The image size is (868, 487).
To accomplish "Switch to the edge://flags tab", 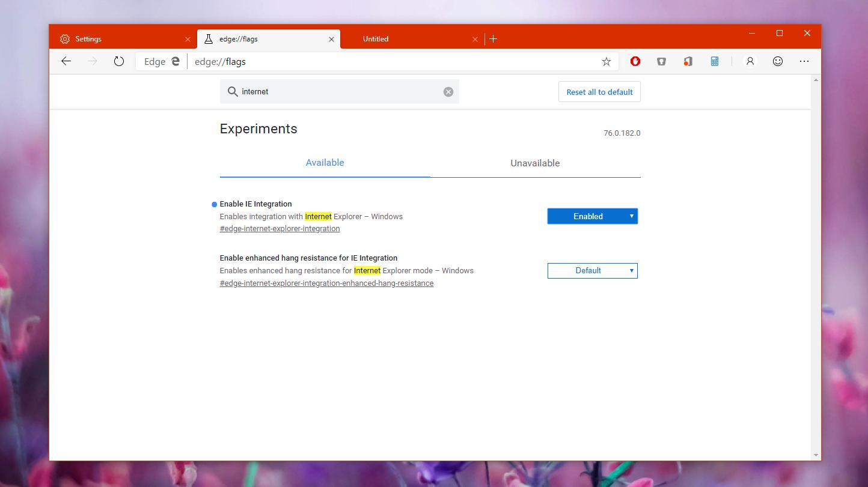I will coord(269,39).
